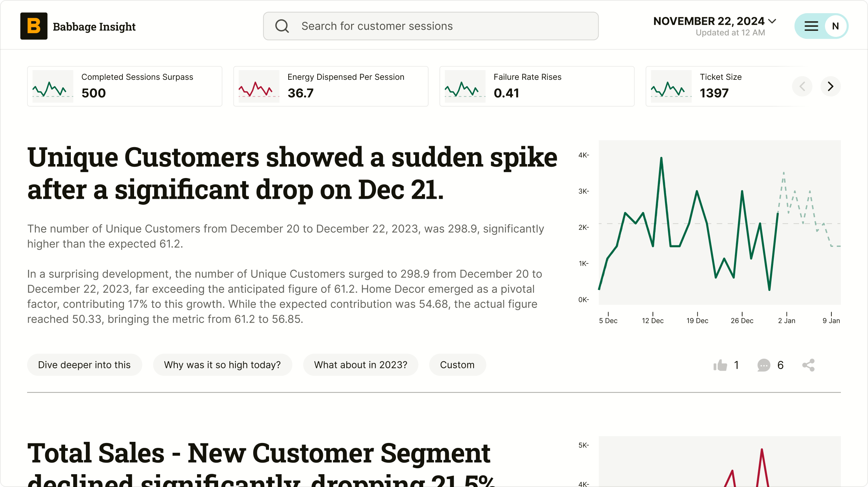868x487 pixels.
Task: Click the search magnifier icon
Action: tap(282, 26)
